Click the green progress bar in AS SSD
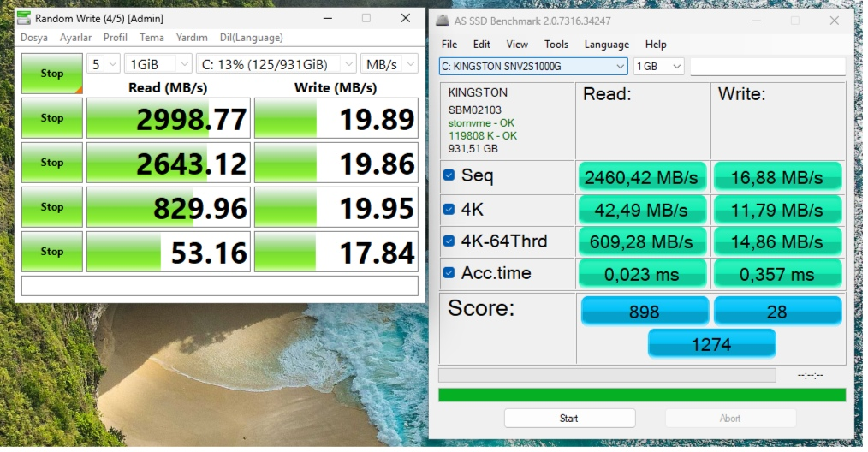 tap(642, 395)
